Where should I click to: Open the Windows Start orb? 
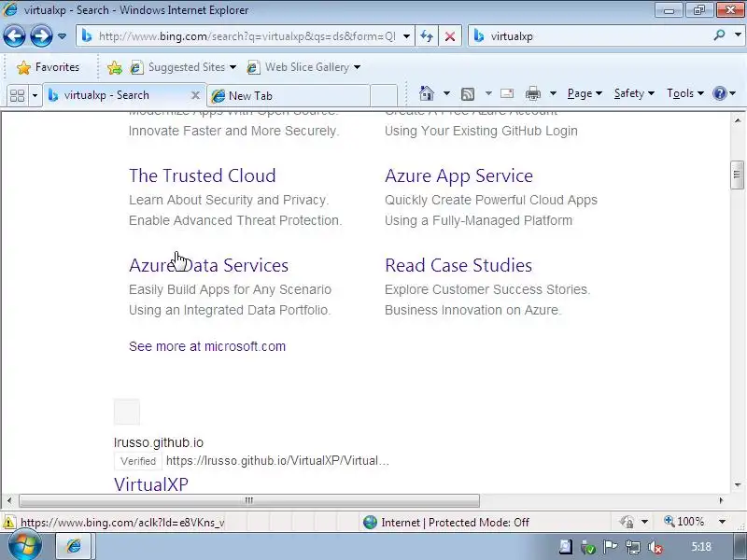pyautogui.click(x=25, y=546)
